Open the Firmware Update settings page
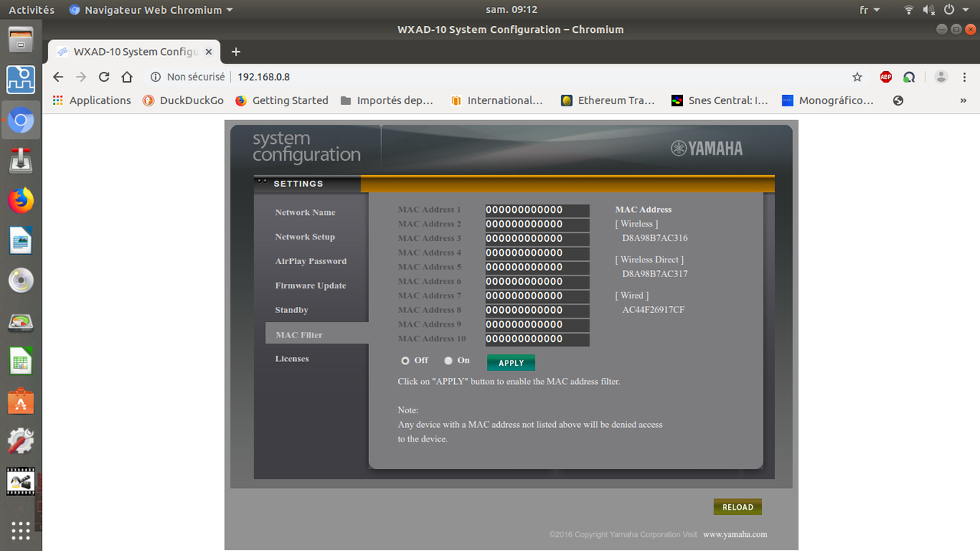Viewport: 980px width, 551px height. [311, 285]
